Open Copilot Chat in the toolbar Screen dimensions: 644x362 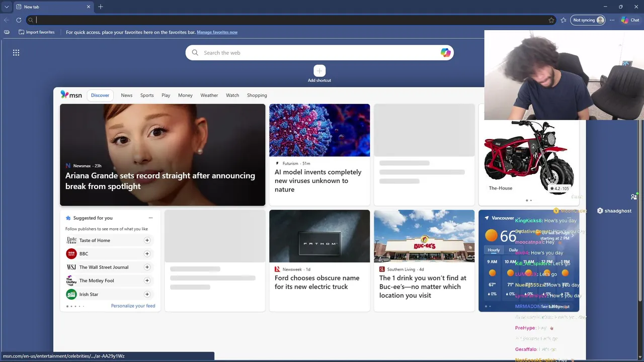pyautogui.click(x=630, y=20)
